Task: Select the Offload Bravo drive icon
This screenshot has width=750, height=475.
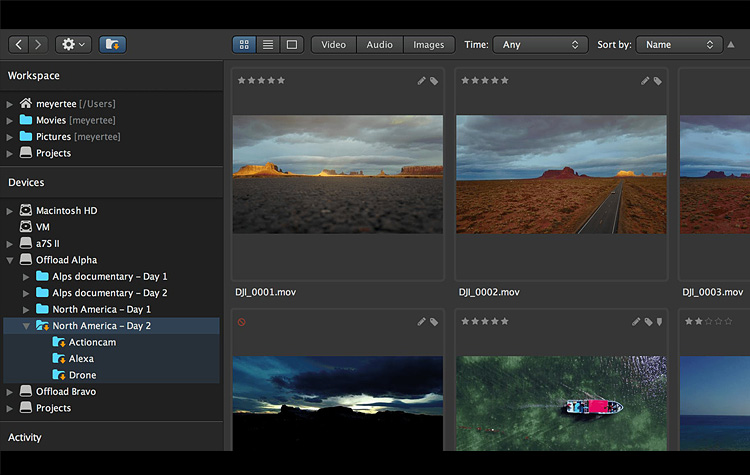Action: coord(26,391)
